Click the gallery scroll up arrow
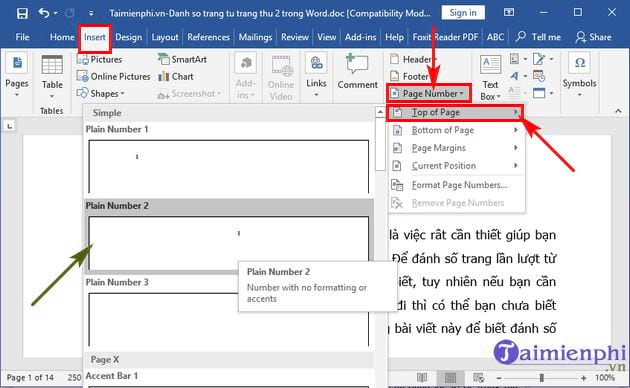Image resolution: width=630 pixels, height=388 pixels. 380,112
